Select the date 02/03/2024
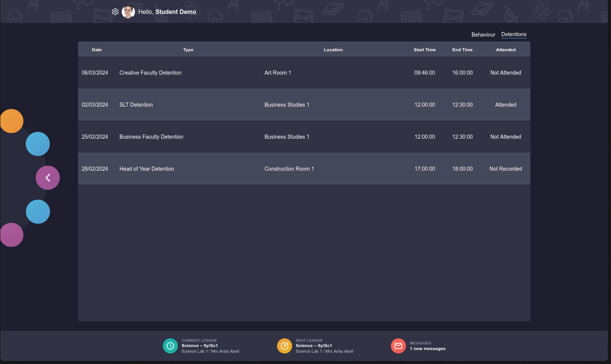The image size is (611, 364). 95,105
